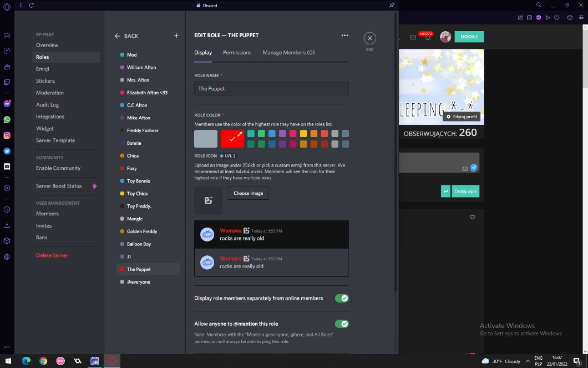Switch to the Permissions tab

click(237, 53)
